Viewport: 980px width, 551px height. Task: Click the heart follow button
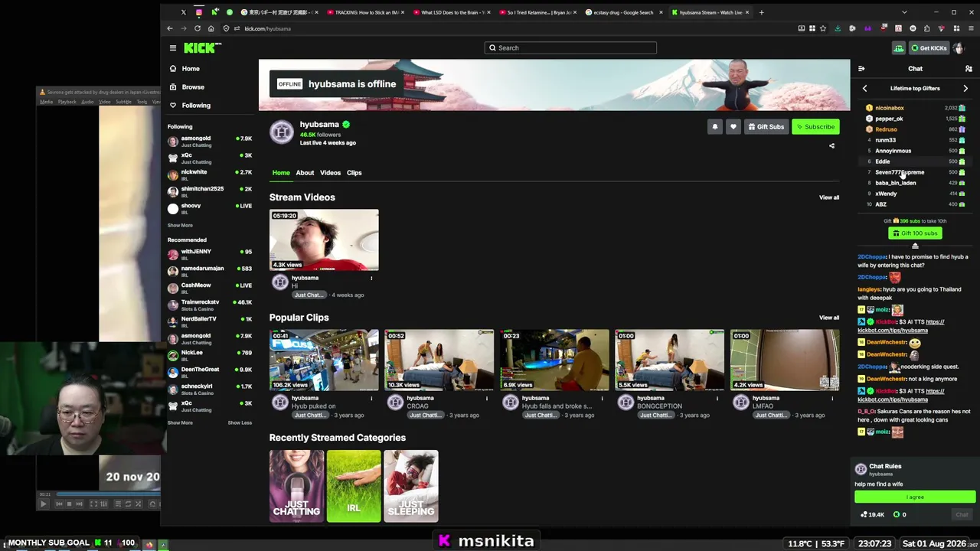click(733, 127)
